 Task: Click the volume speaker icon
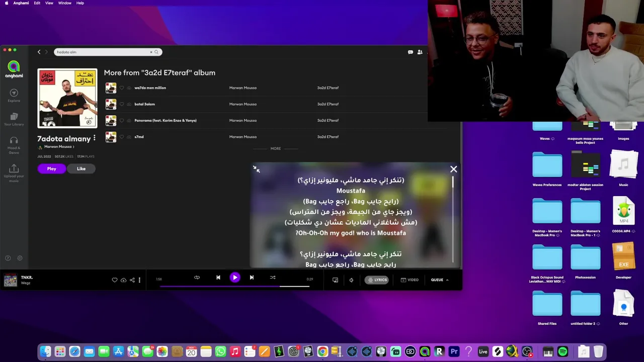[x=351, y=280]
